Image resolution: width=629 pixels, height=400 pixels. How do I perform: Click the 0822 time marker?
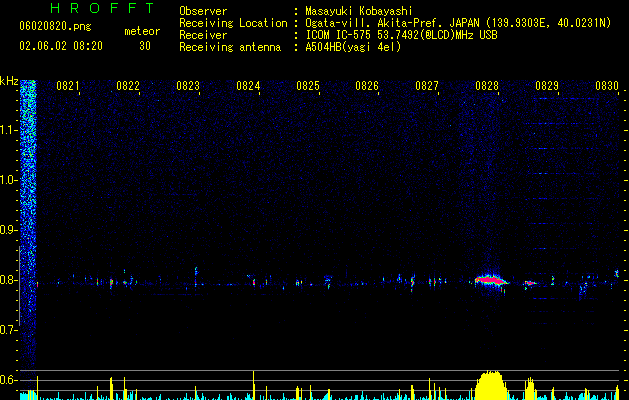point(128,86)
